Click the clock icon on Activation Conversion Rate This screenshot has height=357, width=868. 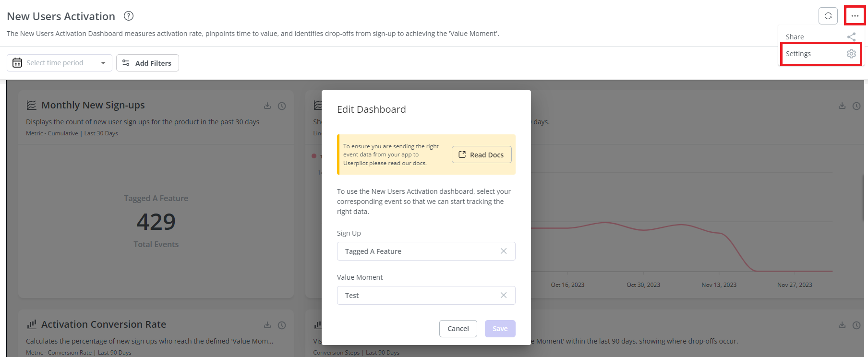pos(282,325)
